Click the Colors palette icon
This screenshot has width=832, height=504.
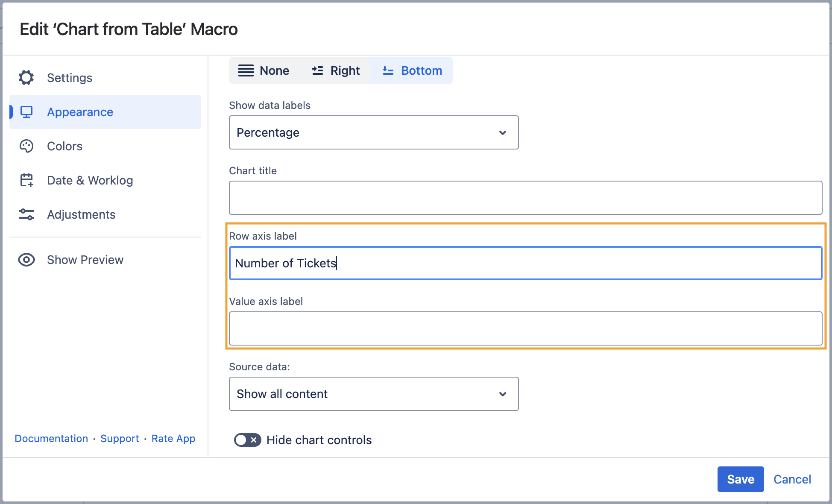[26, 146]
